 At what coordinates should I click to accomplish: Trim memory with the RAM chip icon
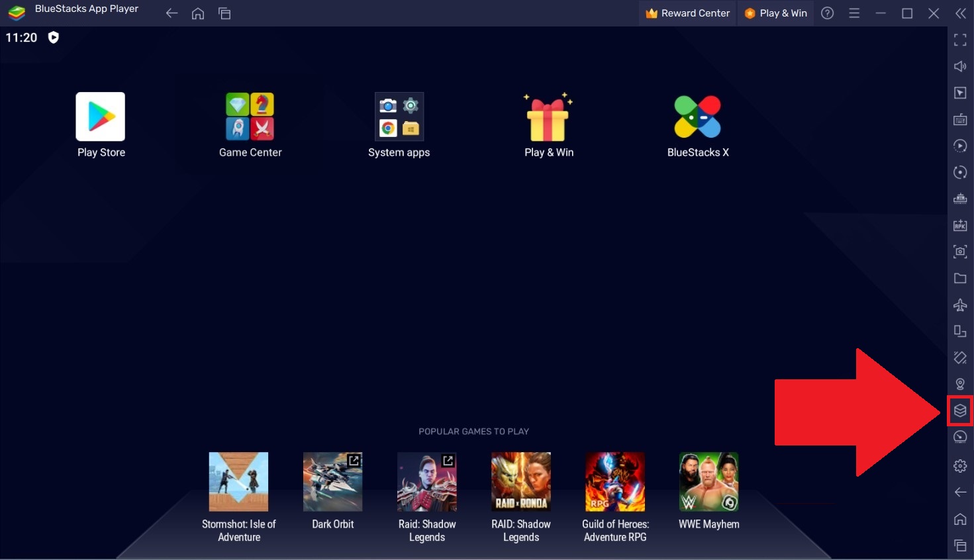point(960,199)
